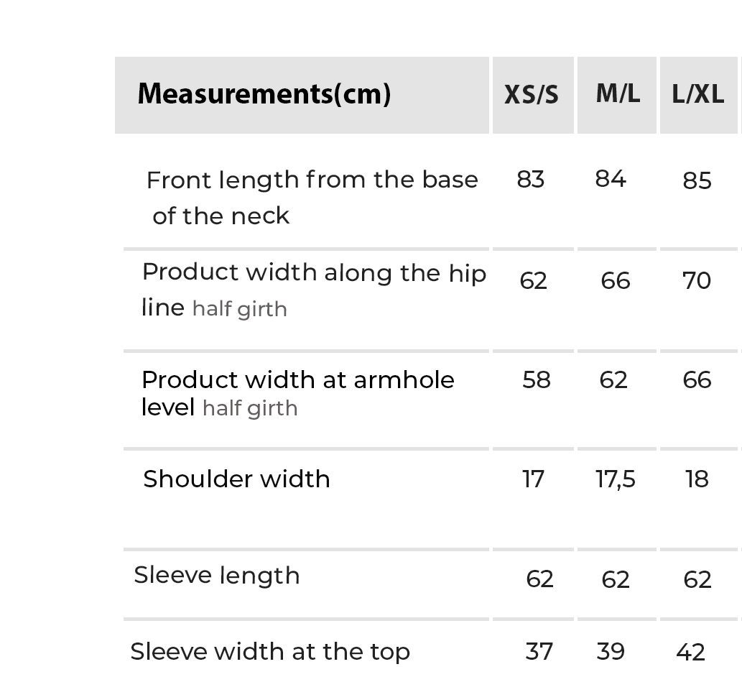Click the front length value 85

697,181
